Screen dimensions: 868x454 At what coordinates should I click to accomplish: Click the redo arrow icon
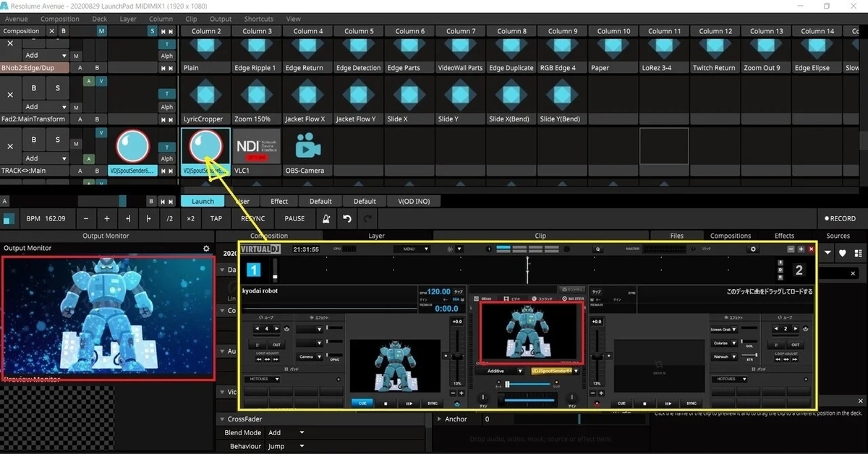[x=367, y=218]
